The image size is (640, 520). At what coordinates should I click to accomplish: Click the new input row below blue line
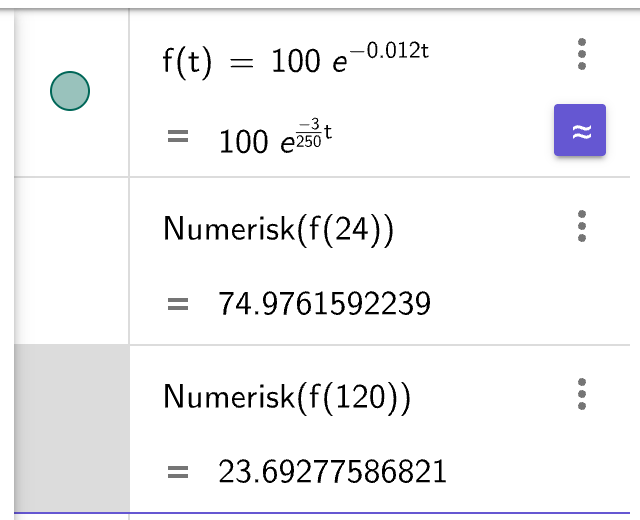(322, 517)
